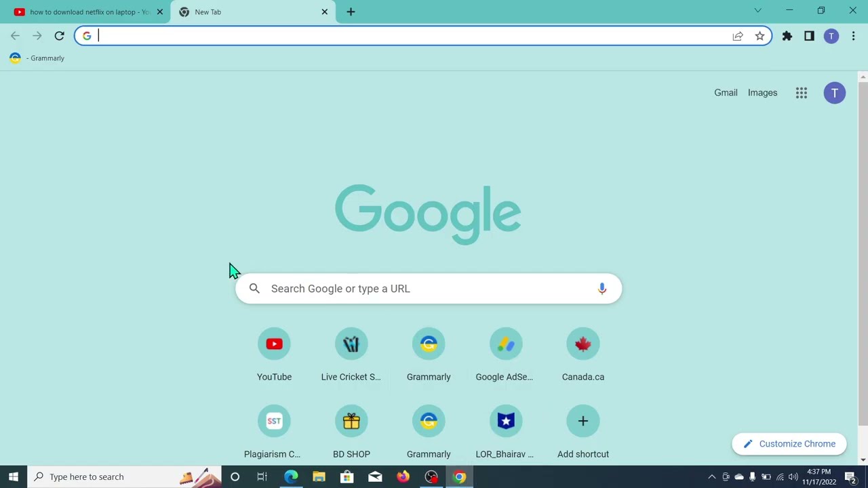Open Cortana circle icon on taskbar
868x488 pixels.
(235, 476)
